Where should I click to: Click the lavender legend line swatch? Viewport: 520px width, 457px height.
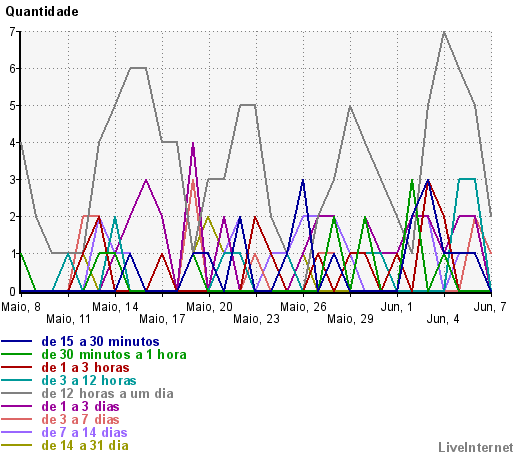coord(16,432)
